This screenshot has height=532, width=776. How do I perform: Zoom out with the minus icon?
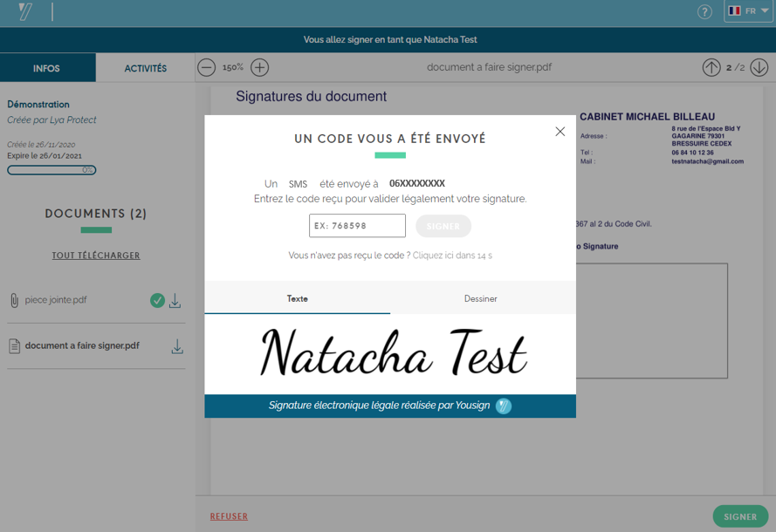(206, 67)
